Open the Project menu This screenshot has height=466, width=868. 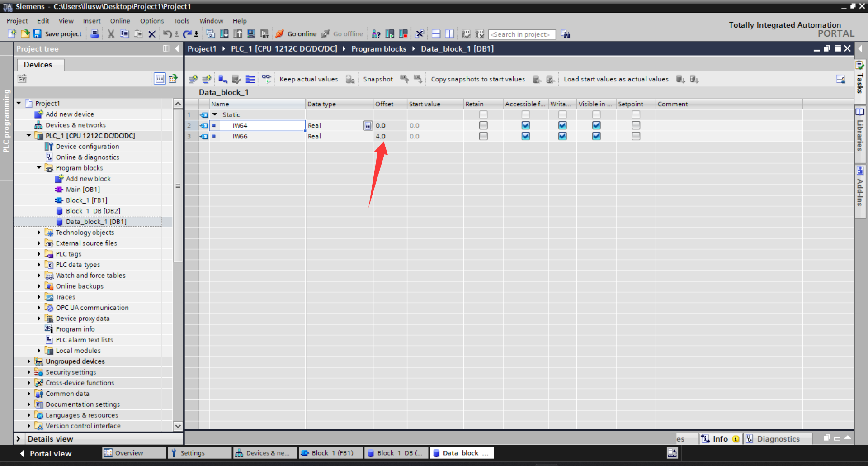(17, 21)
